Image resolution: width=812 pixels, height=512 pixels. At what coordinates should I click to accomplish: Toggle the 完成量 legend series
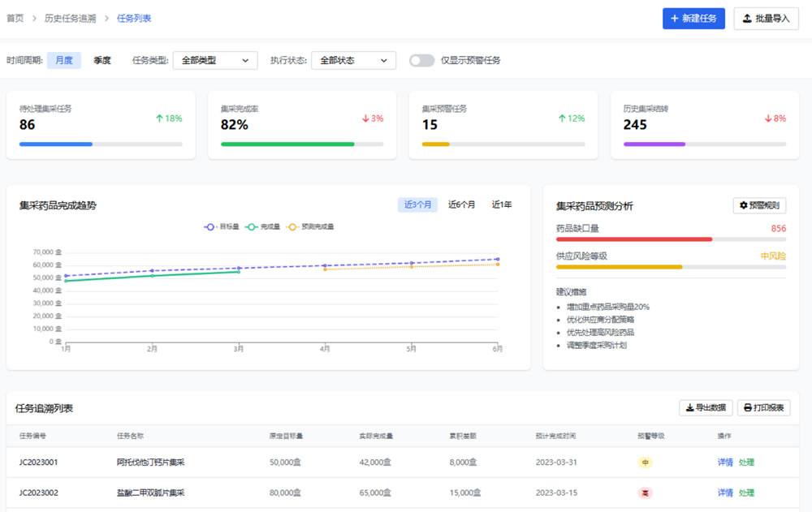click(x=262, y=226)
